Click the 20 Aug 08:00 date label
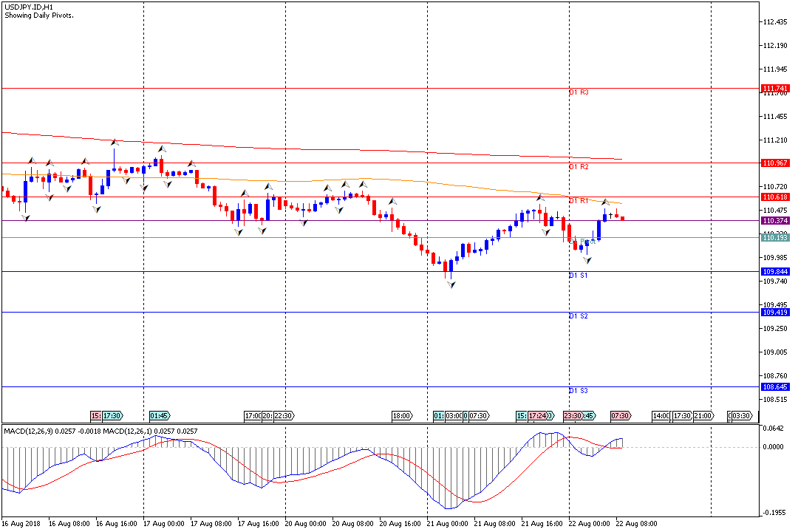 click(353, 524)
